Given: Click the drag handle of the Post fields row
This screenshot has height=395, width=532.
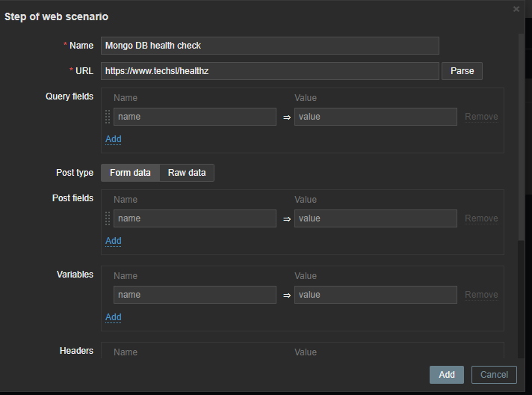Looking at the screenshot, I should pyautogui.click(x=108, y=218).
